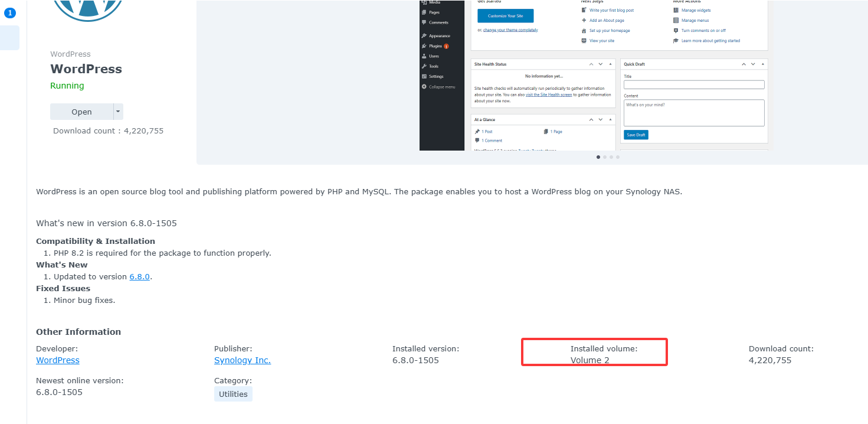
Task: Switch to the second screenshot carousel dot
Action: coord(605,157)
